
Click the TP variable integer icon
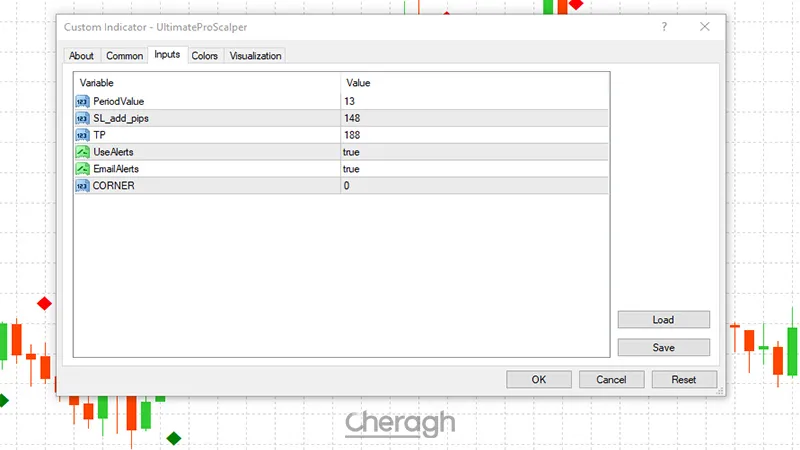tap(82, 135)
